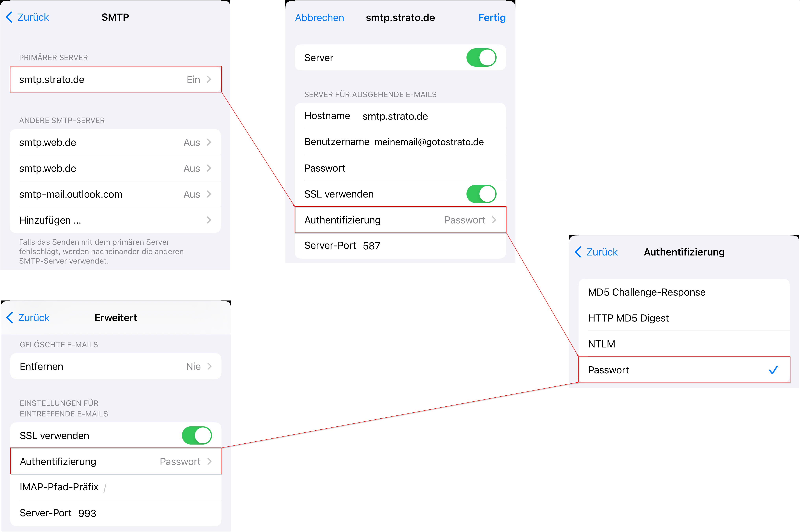Toggle SSL verwenden under Einstellungen für eintreffende E-Mails
The image size is (800, 532).
pos(196,435)
